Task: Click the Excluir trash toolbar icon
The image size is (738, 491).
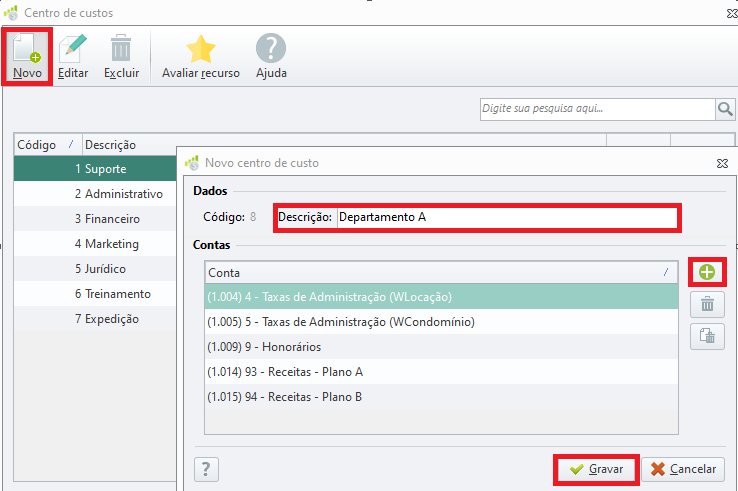Action: click(121, 48)
